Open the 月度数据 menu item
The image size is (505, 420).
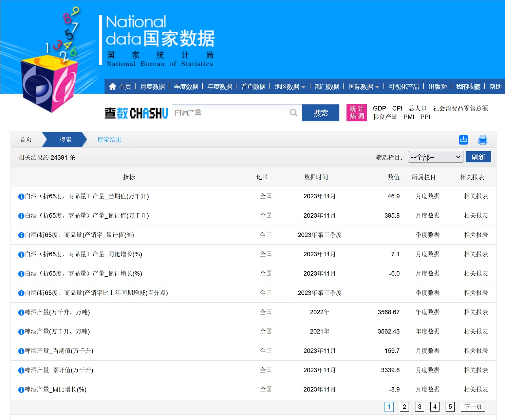click(152, 87)
